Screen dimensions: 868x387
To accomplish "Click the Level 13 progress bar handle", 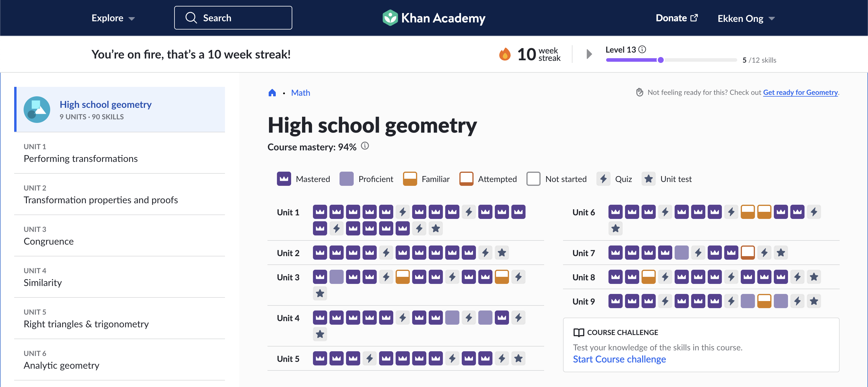I will [660, 60].
